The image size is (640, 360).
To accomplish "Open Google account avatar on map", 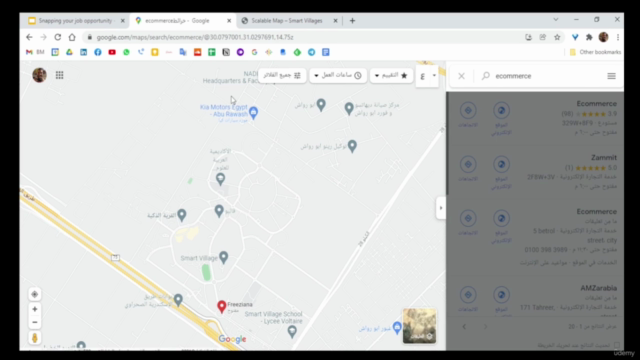I will point(40,75).
